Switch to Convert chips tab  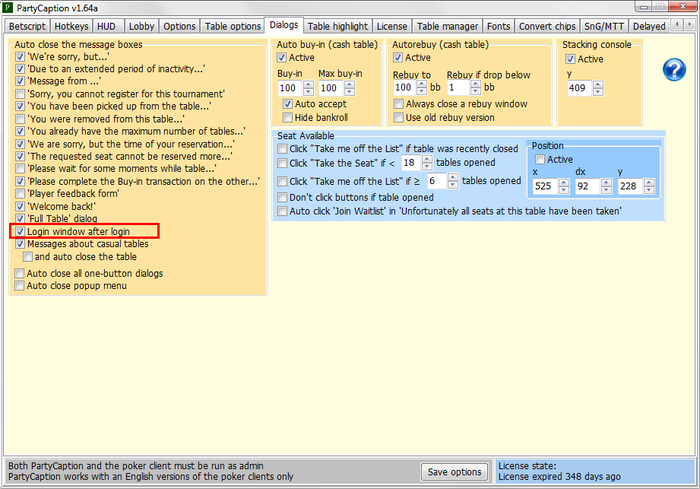547,26
